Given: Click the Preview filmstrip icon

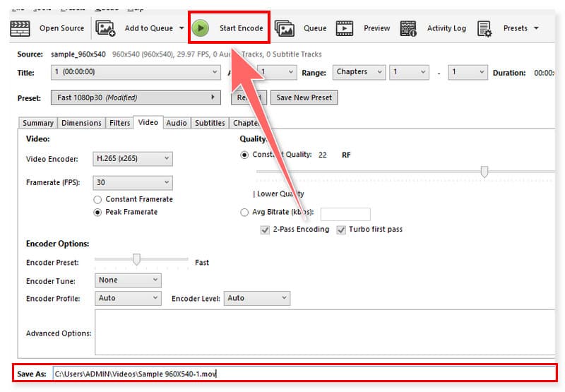Looking at the screenshot, I should tap(345, 28).
